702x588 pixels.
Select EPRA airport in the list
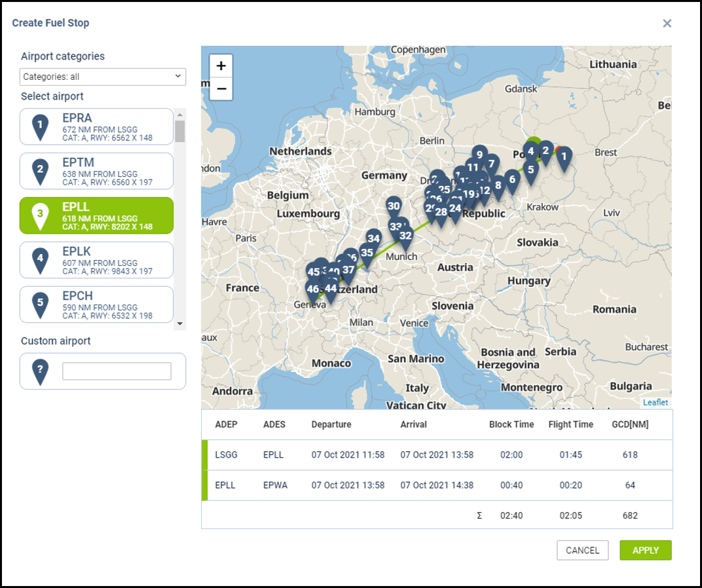(x=96, y=127)
